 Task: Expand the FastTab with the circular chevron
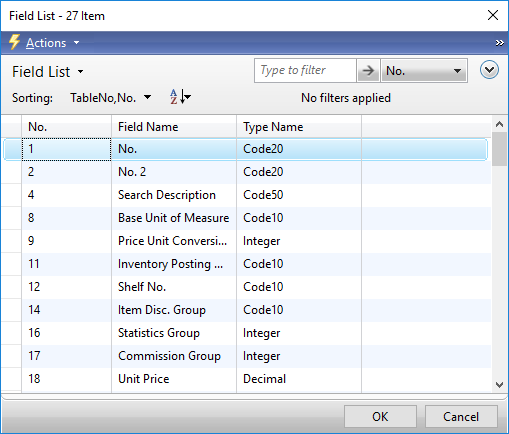[489, 70]
